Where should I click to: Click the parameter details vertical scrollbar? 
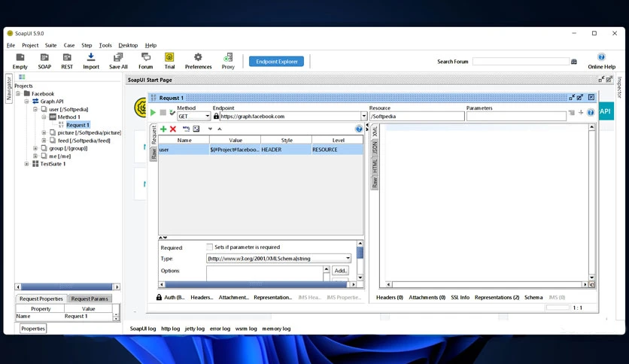coord(360,260)
